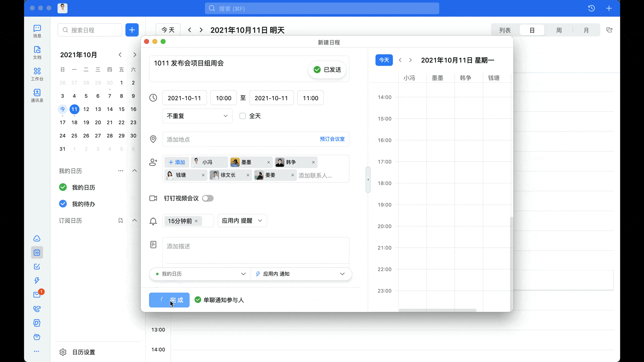Switch to the 列表 list view tab
The height and width of the screenshot is (362, 644).
pos(505,30)
